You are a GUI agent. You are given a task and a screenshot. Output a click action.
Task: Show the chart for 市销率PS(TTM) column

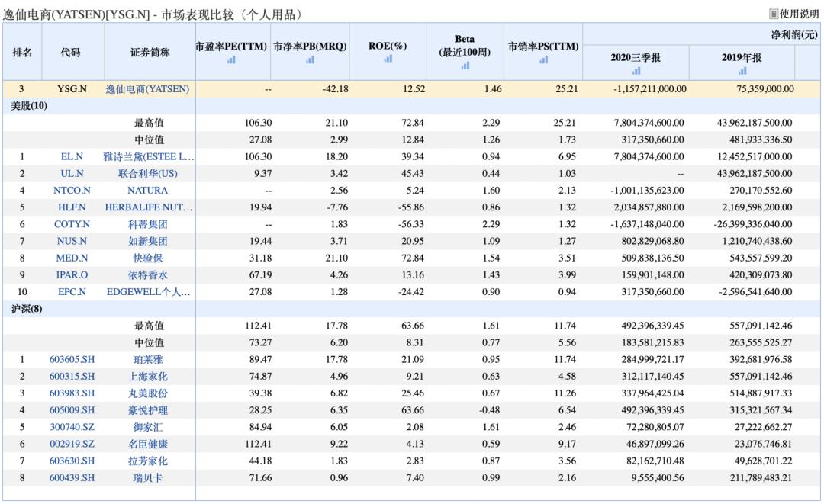[543, 60]
